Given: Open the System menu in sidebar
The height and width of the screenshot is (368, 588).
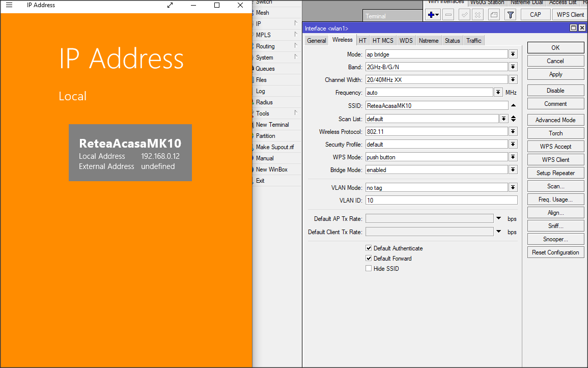Looking at the screenshot, I should point(277,58).
